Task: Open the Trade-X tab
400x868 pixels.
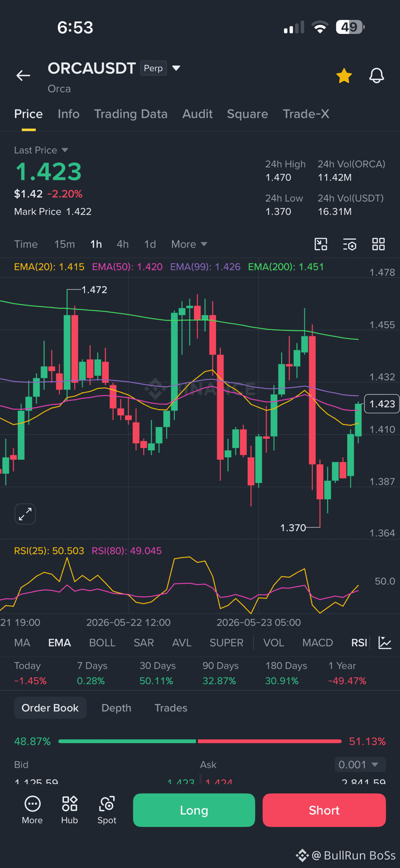Action: pyautogui.click(x=306, y=114)
